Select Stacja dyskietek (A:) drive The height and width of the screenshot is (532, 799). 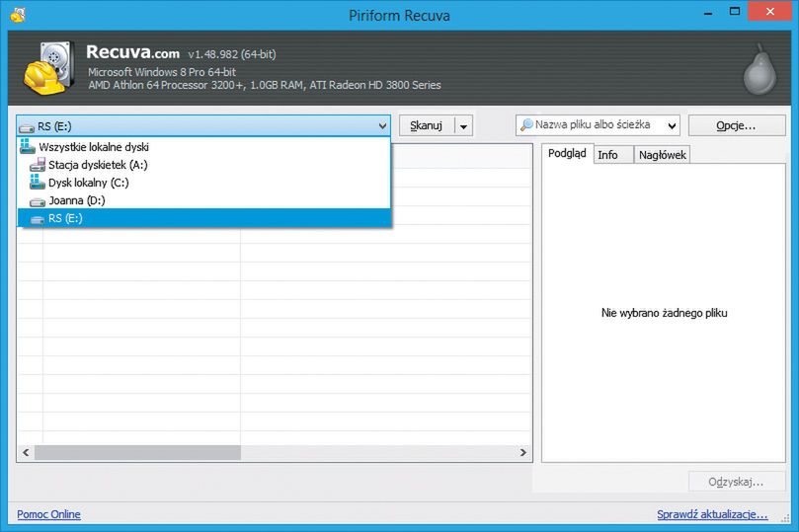pyautogui.click(x=203, y=165)
